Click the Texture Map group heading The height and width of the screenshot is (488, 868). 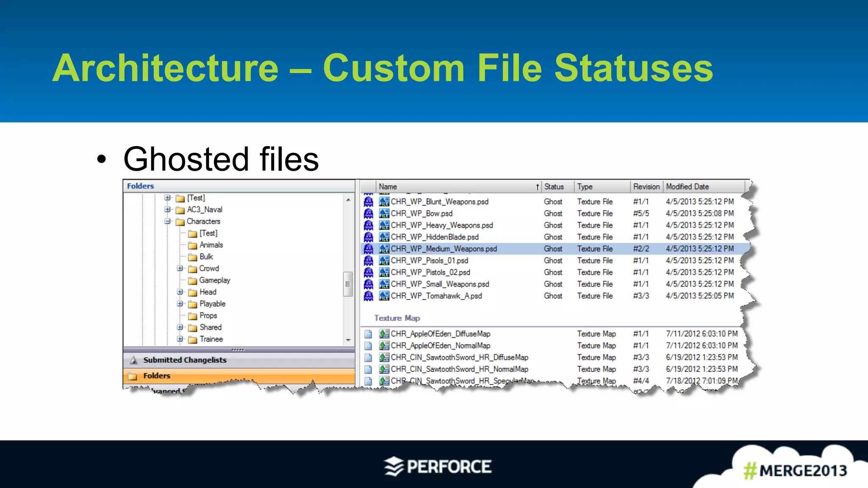397,318
